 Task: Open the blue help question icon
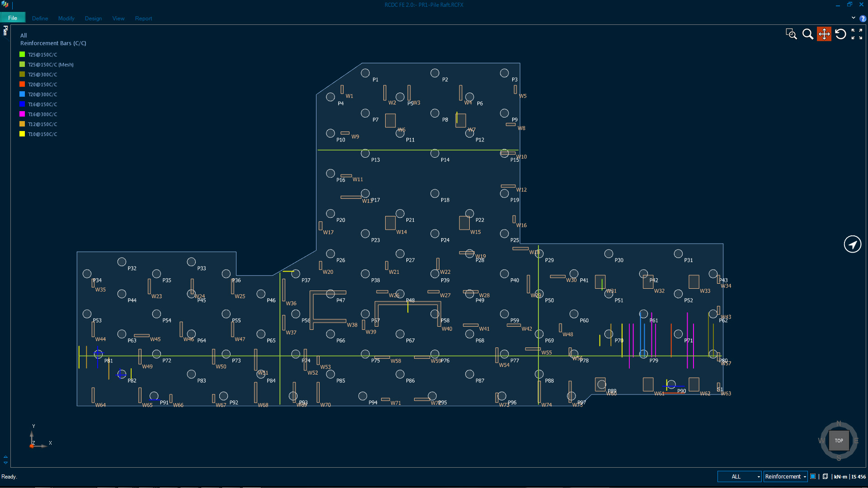click(x=863, y=19)
